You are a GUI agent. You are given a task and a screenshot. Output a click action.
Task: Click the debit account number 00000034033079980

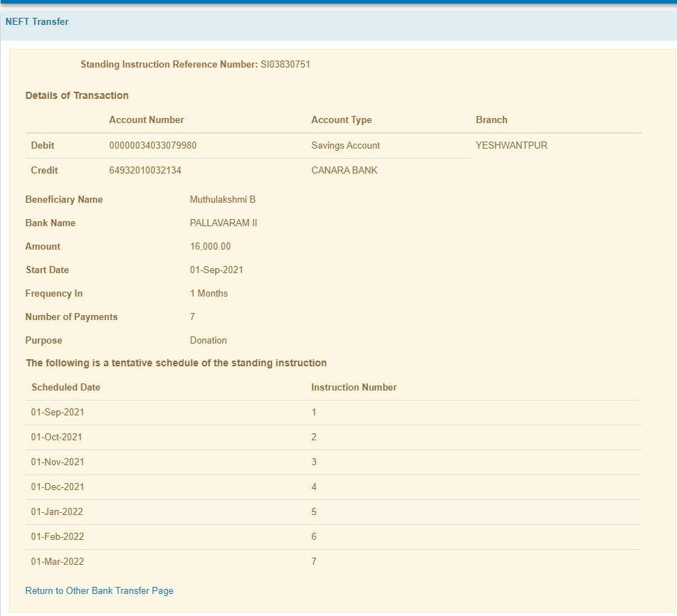pyautogui.click(x=152, y=146)
